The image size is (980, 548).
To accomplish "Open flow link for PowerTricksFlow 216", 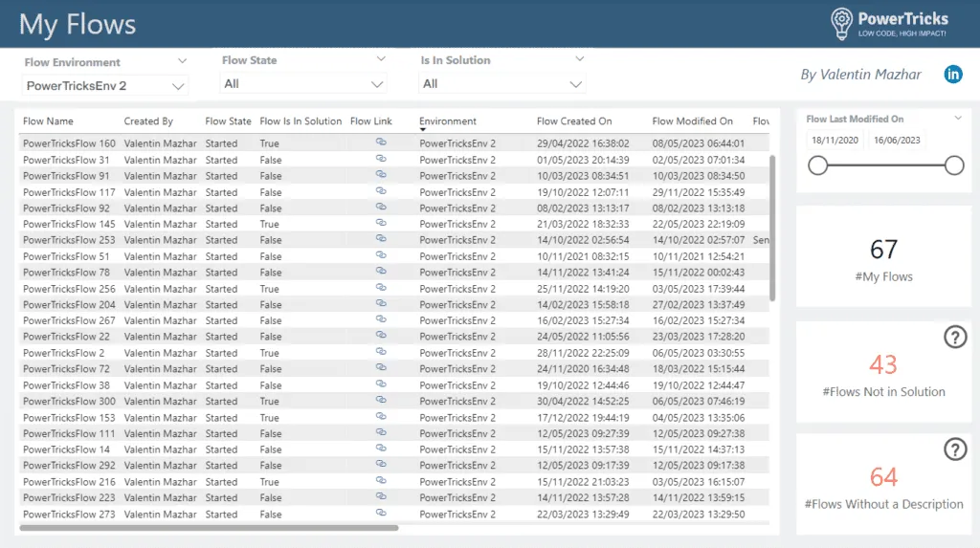I will tap(381, 480).
